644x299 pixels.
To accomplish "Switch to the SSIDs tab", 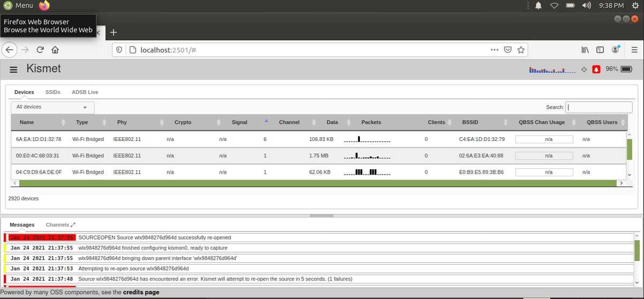I will pos(53,92).
